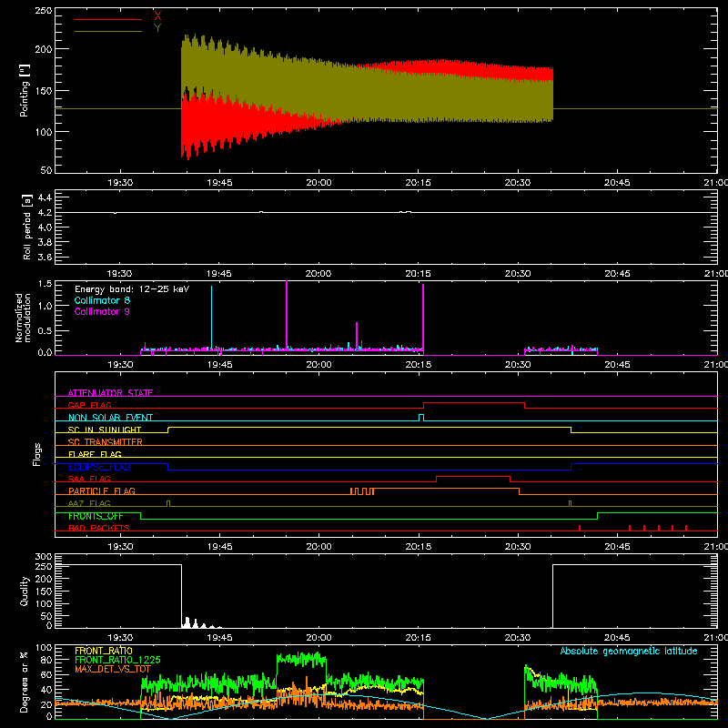The width and height of the screenshot is (728, 728).
Task: Click the Quality axis title
Action: pyautogui.click(x=25, y=591)
